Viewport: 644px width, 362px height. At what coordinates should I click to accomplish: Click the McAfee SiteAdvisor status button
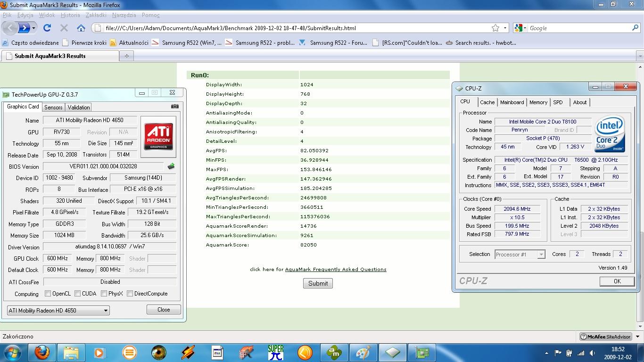[607, 337]
